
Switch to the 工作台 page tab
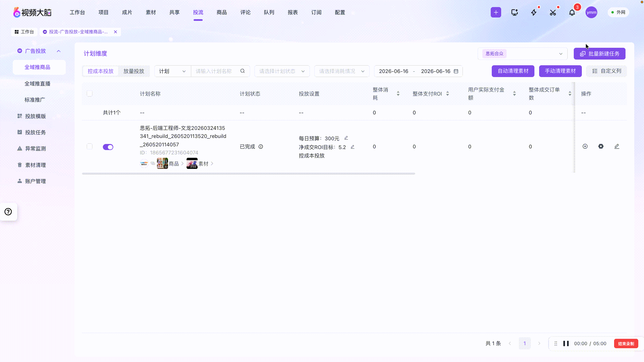pyautogui.click(x=24, y=32)
